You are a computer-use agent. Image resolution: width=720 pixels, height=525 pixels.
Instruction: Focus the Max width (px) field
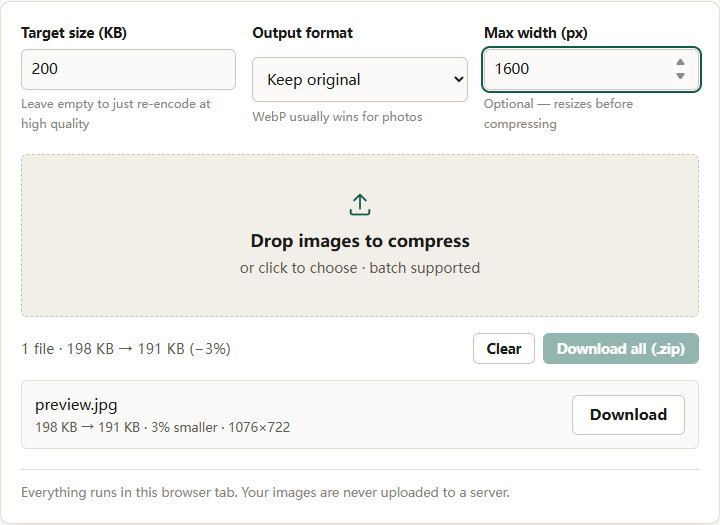tap(591, 69)
